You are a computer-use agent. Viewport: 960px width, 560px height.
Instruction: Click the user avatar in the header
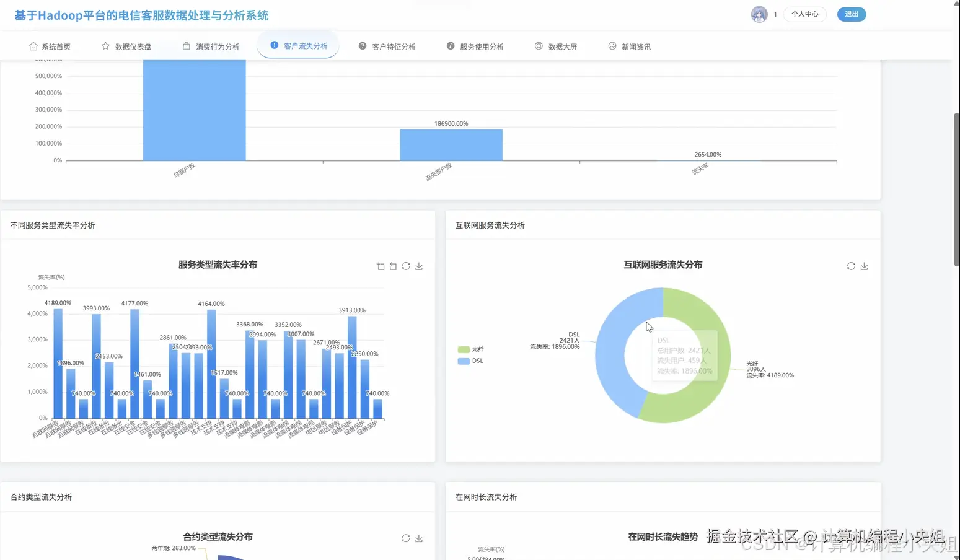click(759, 14)
